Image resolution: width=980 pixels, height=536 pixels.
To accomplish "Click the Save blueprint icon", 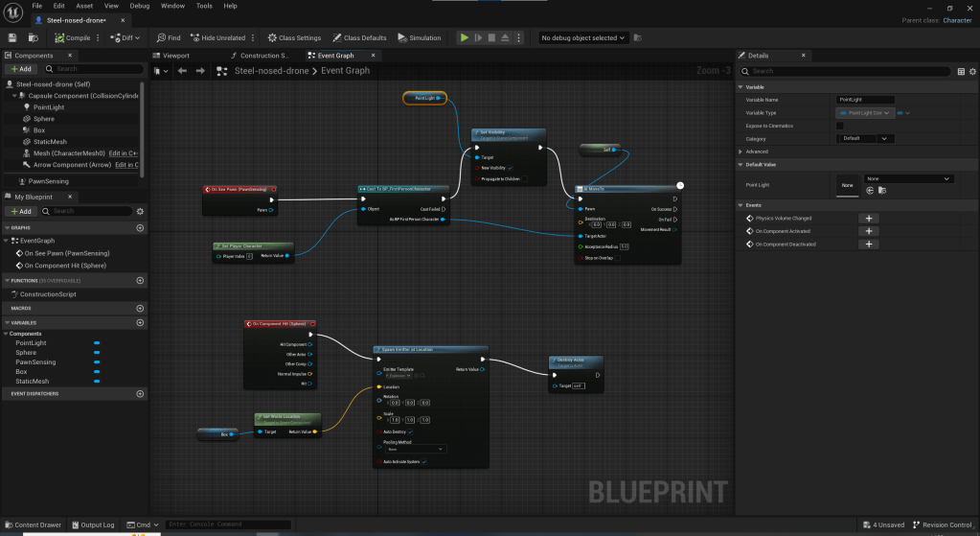I will coord(12,38).
